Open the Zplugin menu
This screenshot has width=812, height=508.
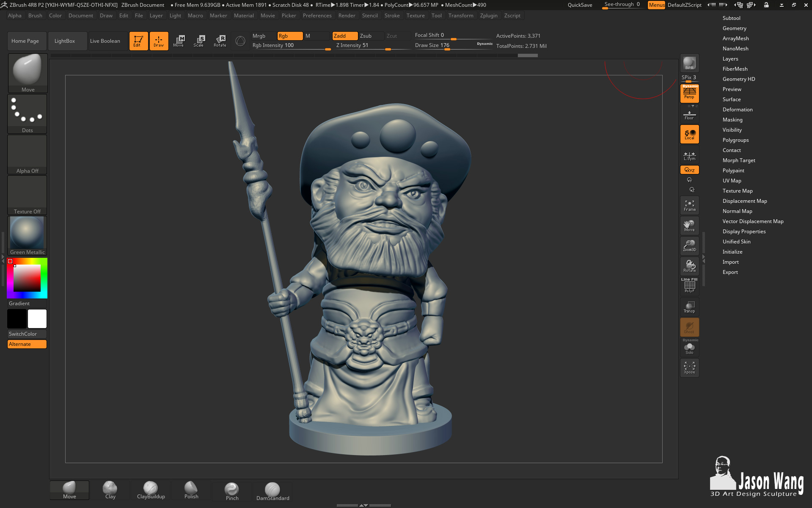tap(489, 16)
